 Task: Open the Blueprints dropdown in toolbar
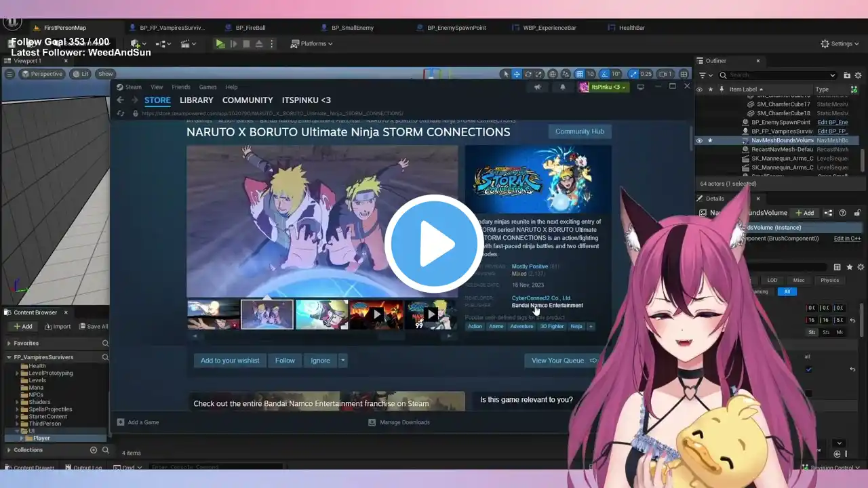click(x=163, y=43)
